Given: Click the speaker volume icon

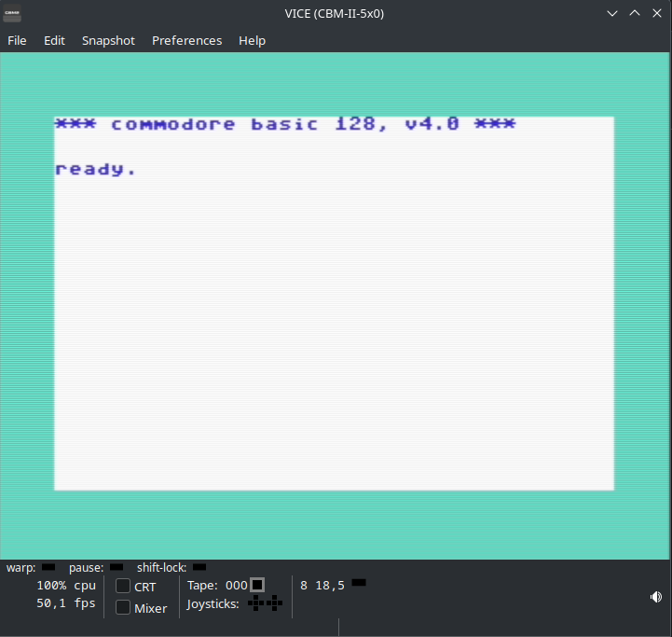Looking at the screenshot, I should pyautogui.click(x=656, y=597).
